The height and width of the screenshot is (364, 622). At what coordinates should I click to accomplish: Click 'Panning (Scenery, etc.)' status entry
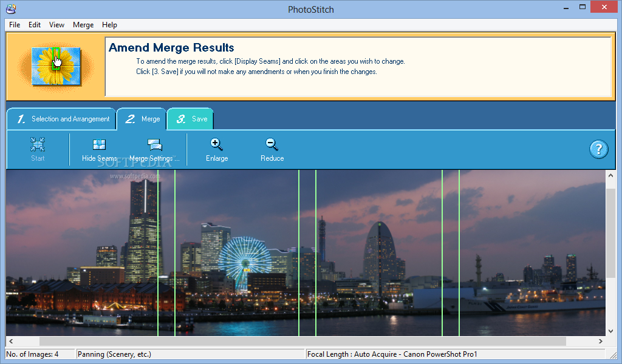[x=114, y=354]
